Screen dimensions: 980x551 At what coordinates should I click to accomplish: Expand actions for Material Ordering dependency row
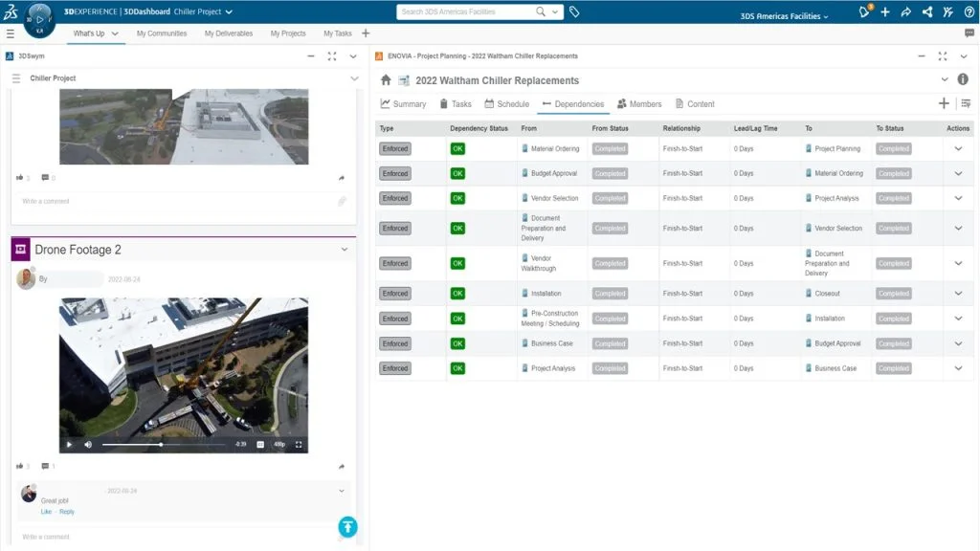pyautogui.click(x=958, y=149)
